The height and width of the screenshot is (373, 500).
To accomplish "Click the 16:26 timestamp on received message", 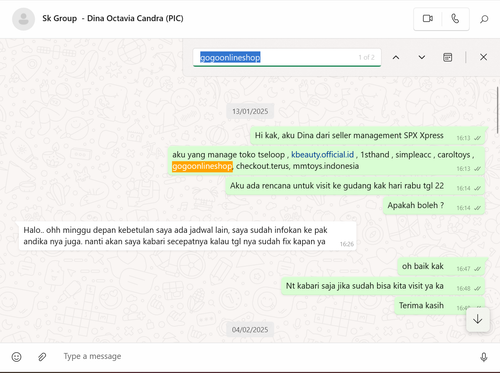I will [347, 244].
